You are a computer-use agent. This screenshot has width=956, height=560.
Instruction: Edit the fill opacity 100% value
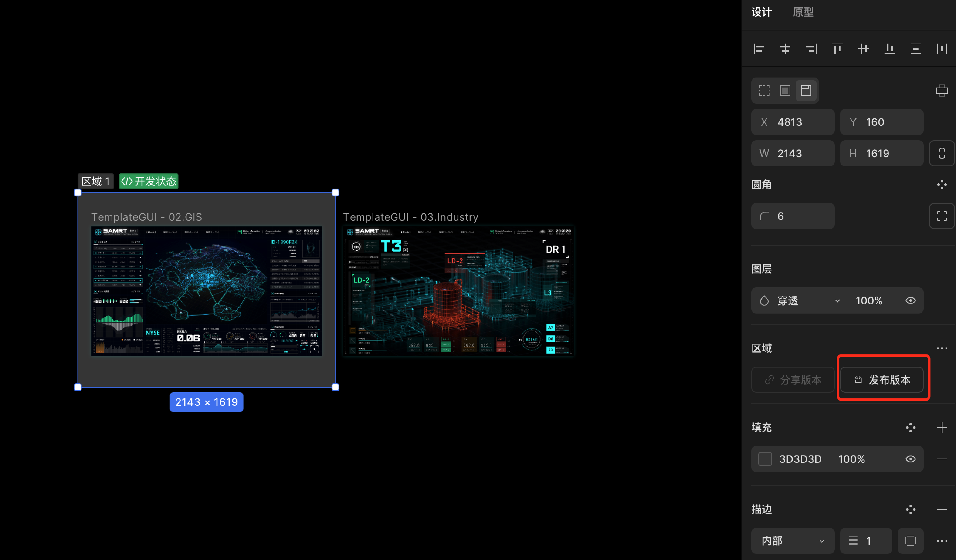852,459
